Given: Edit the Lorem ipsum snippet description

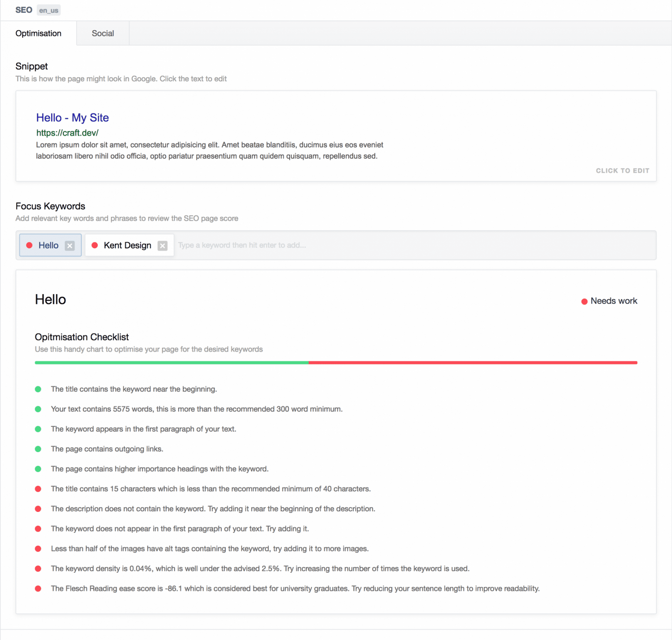Looking at the screenshot, I should tap(209, 150).
